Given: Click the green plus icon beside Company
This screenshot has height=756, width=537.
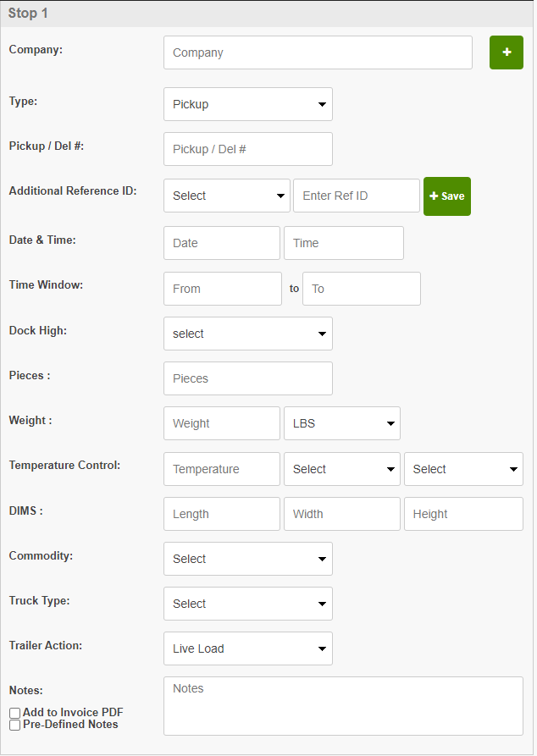Looking at the screenshot, I should [x=506, y=52].
